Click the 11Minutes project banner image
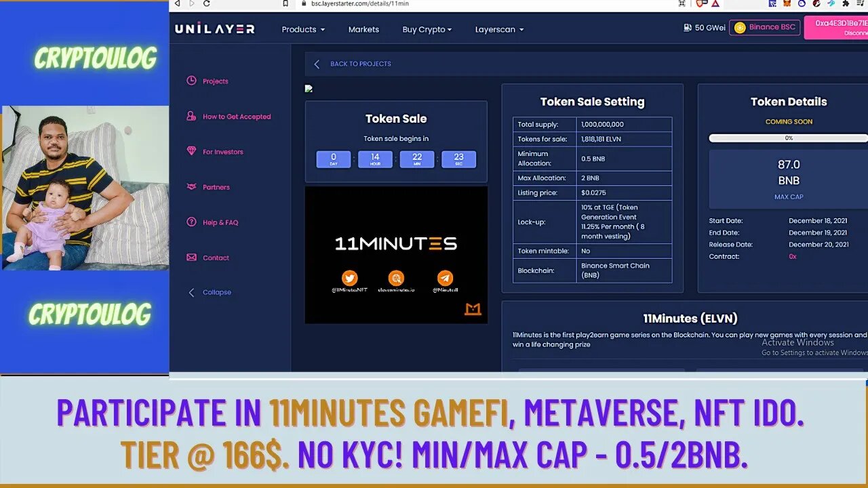 (396, 255)
